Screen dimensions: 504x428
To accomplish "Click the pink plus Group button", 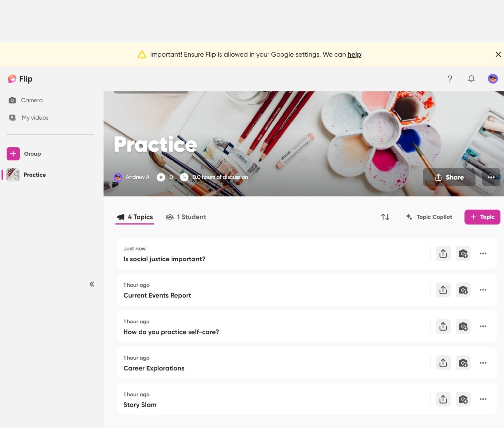I will tap(13, 154).
